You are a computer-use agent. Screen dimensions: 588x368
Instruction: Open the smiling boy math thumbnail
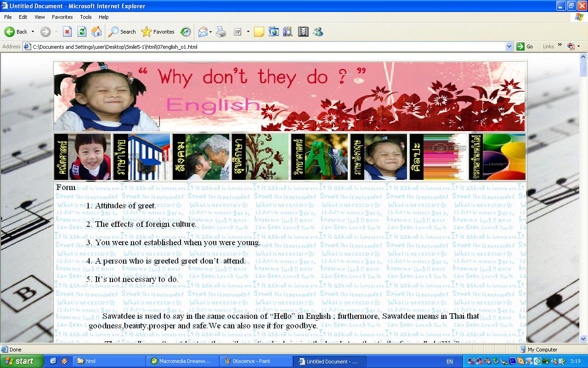point(83,157)
